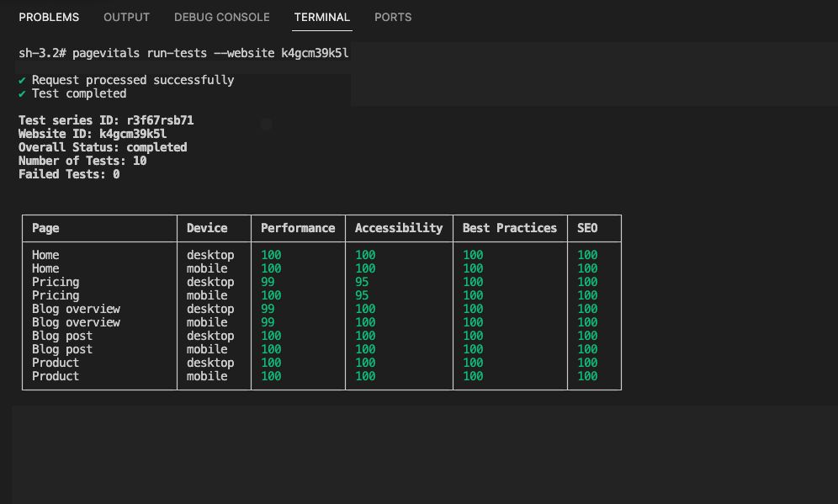The image size is (838, 504).
Task: Click the Performance column header
Action: tap(298, 228)
